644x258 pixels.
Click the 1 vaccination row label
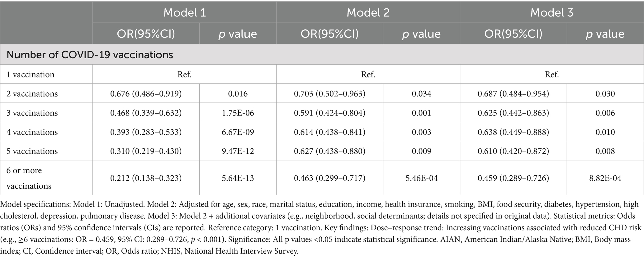31,75
